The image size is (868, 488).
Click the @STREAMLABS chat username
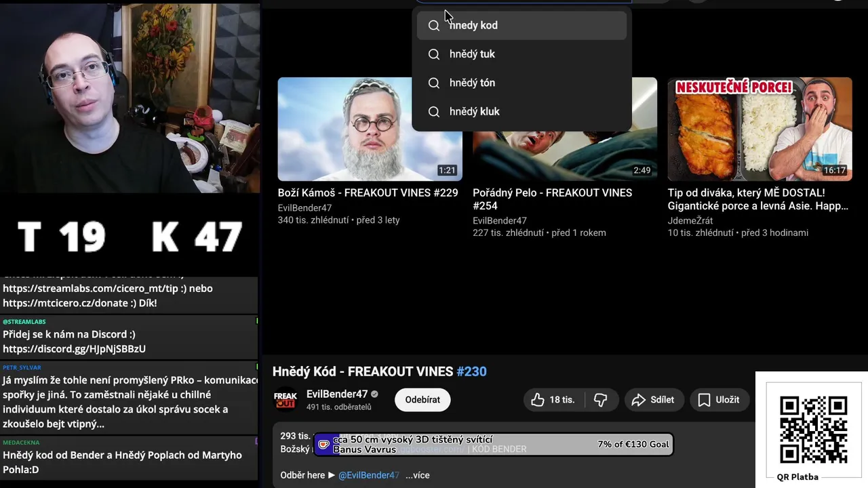click(24, 321)
